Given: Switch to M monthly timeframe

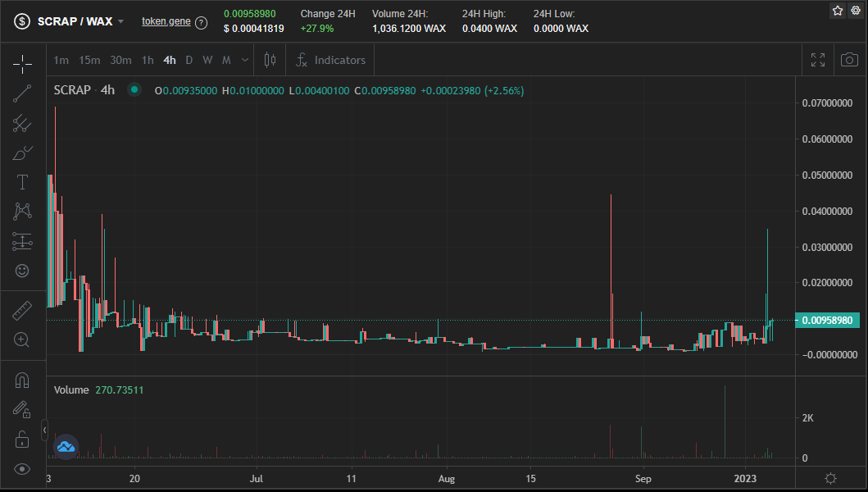Looking at the screenshot, I should 226,60.
